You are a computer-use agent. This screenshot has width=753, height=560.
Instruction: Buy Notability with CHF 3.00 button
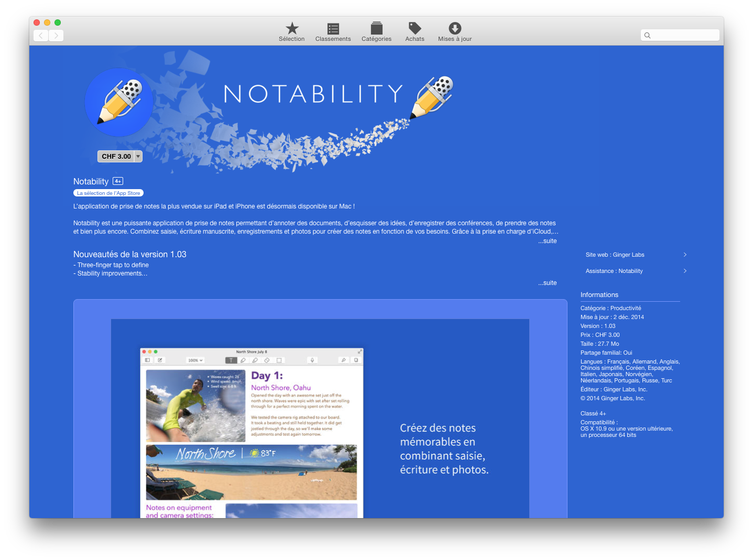coord(116,157)
